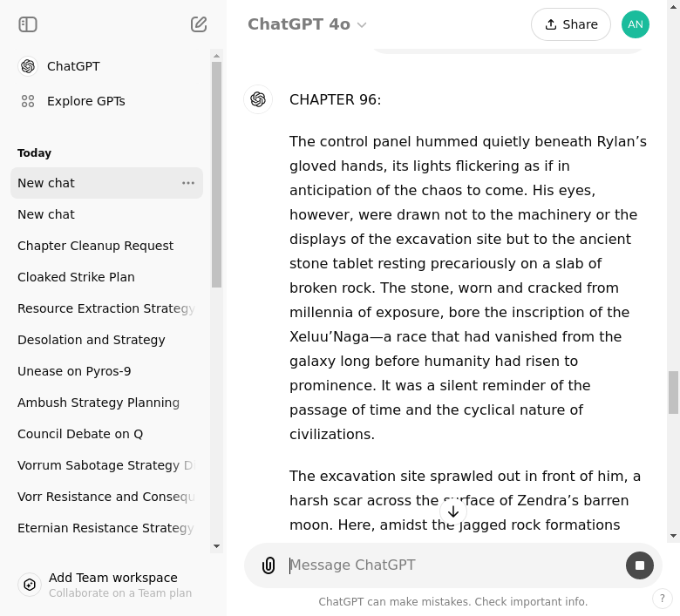
Task: Select Chapter Cleanup Request conversation
Action: pyautogui.click(x=95, y=246)
